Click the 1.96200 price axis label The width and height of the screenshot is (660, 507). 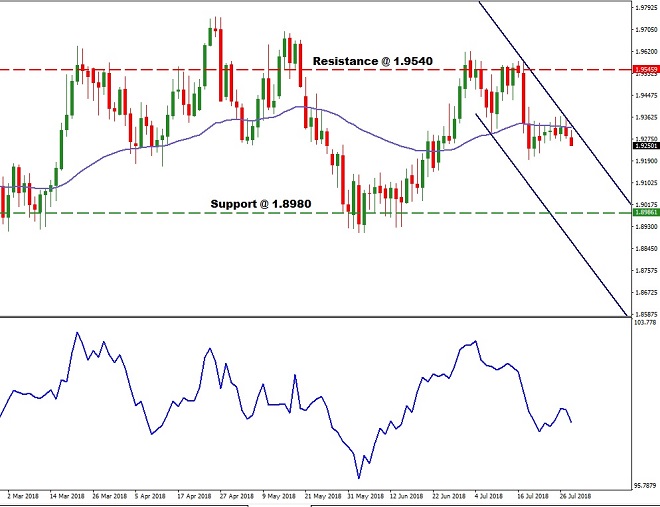(647, 51)
